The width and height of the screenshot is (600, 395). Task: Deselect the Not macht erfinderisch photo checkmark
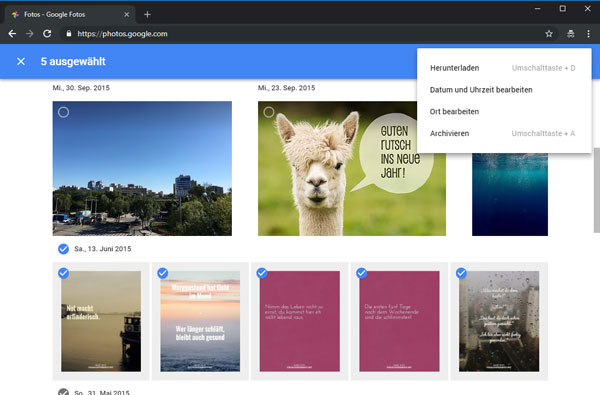point(64,273)
